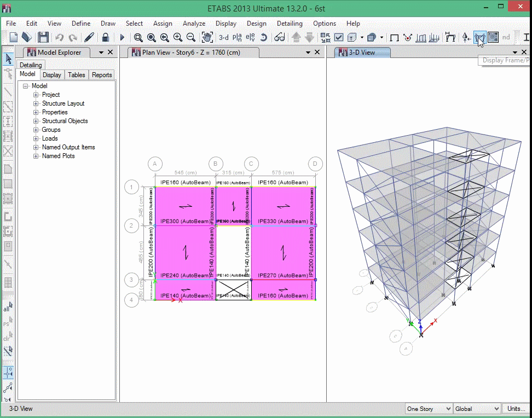This screenshot has height=418, width=532.
Task: Select the Pan hand tool
Action: (x=207, y=37)
